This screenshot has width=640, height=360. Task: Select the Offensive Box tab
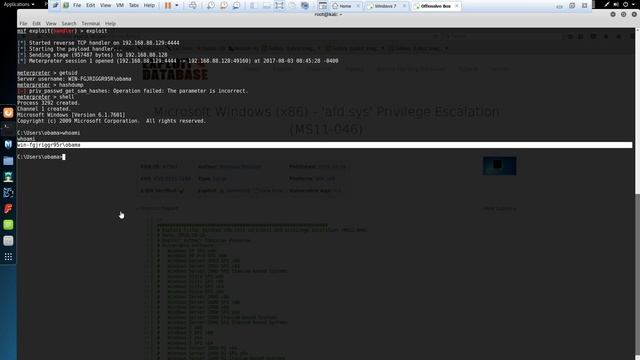pos(436,6)
